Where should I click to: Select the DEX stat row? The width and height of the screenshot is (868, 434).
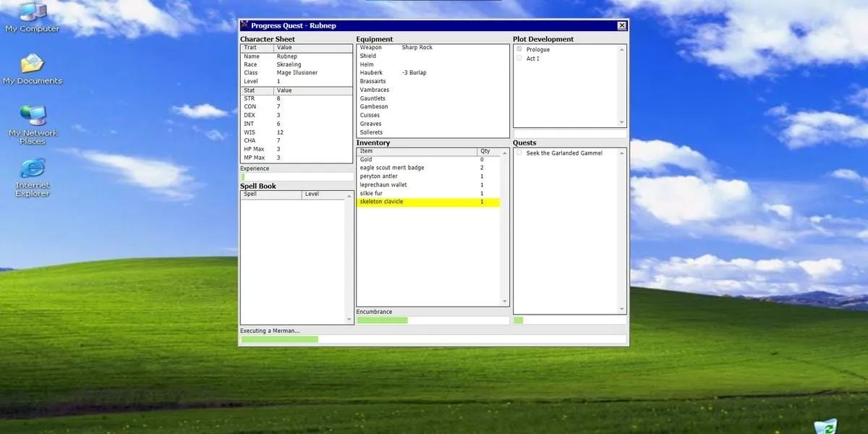click(x=297, y=115)
